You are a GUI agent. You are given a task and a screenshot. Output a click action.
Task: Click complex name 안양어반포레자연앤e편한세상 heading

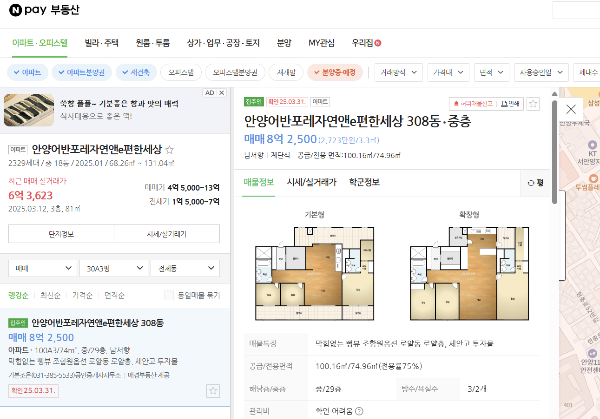click(x=97, y=149)
